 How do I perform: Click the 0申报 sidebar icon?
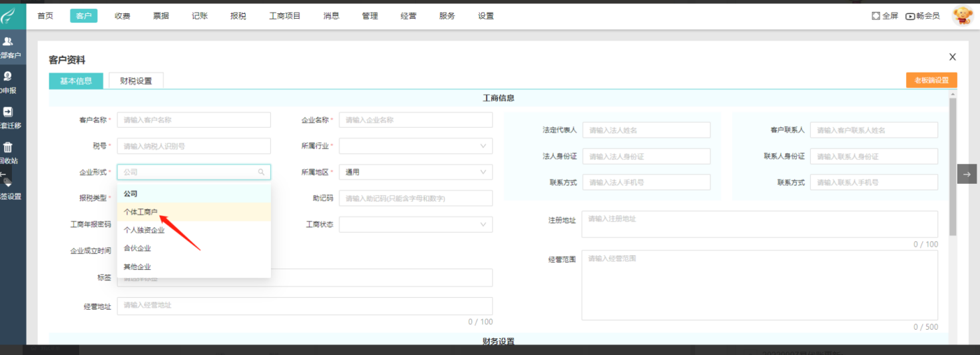(x=8, y=77)
